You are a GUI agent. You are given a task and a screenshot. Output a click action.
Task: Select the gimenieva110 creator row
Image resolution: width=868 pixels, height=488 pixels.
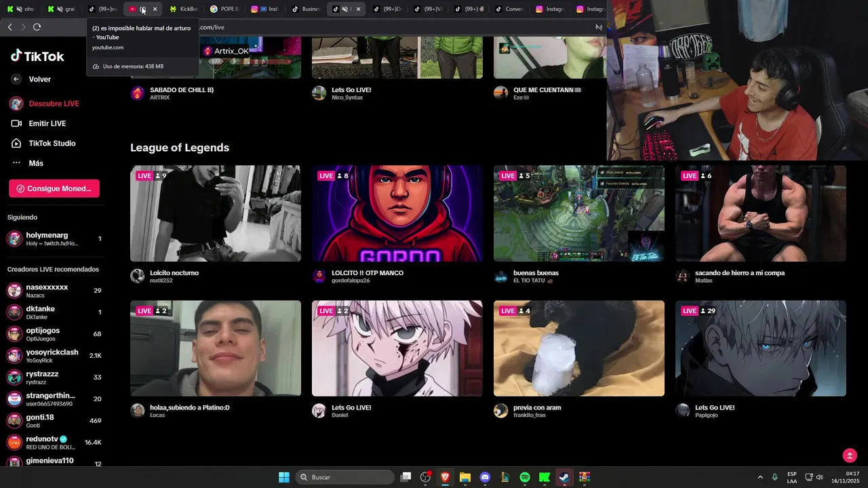click(x=54, y=462)
